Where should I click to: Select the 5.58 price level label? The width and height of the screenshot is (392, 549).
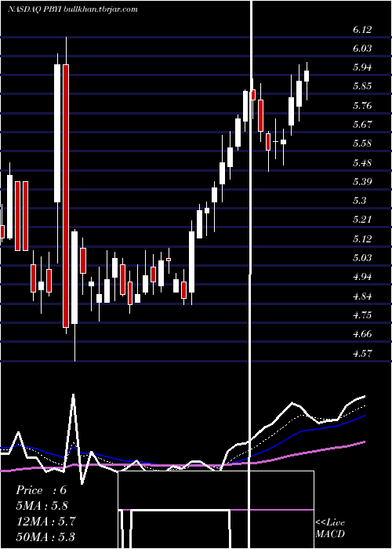pyautogui.click(x=362, y=144)
